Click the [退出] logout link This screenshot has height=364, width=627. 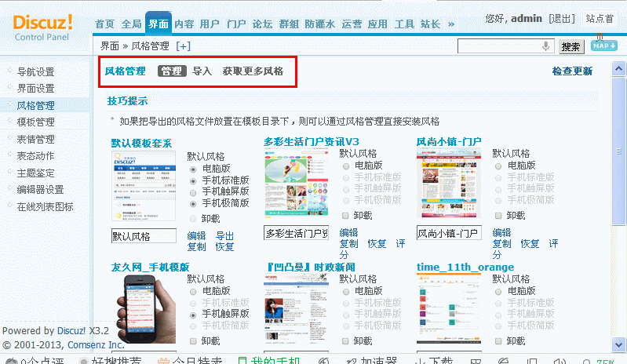pyautogui.click(x=562, y=18)
